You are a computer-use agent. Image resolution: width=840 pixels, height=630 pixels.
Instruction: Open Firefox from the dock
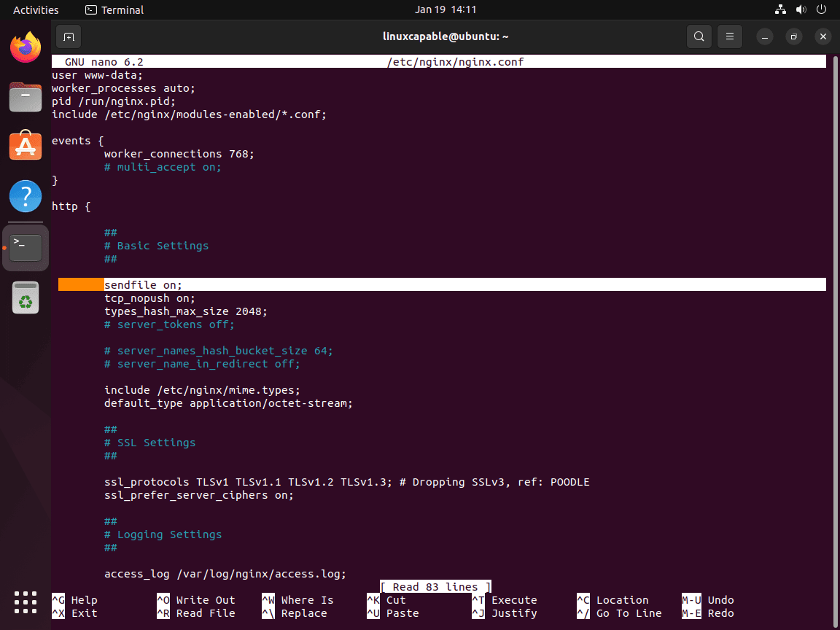(26, 50)
